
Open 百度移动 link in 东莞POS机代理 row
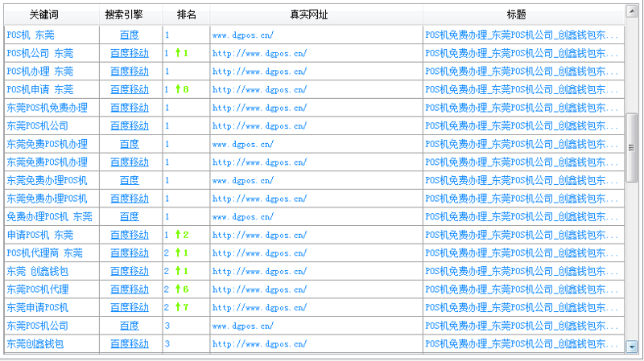130,289
